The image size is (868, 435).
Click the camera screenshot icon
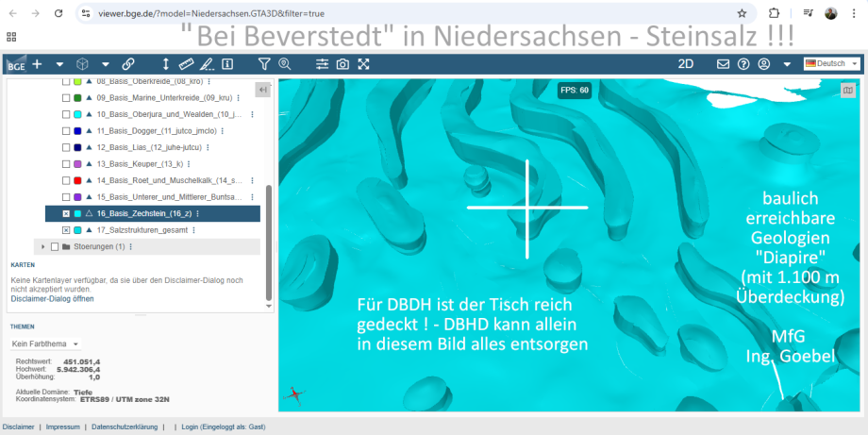click(x=342, y=64)
